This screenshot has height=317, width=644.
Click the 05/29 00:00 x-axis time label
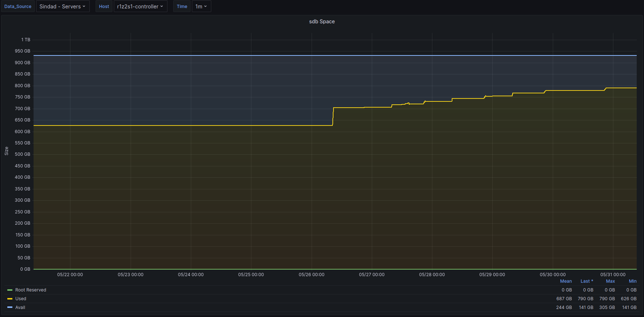(x=492, y=275)
